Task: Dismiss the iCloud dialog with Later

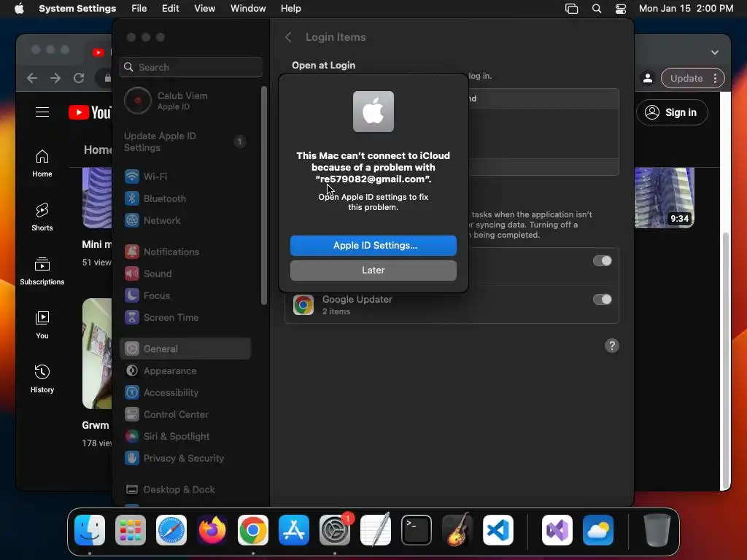Action: (373, 270)
